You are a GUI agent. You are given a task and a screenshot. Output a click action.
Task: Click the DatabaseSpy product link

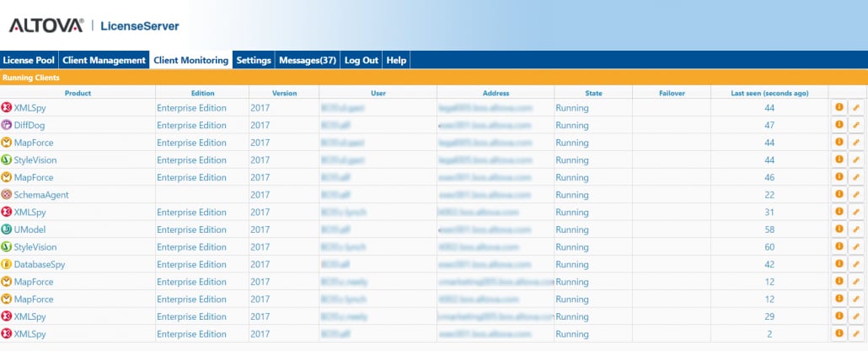coord(40,264)
